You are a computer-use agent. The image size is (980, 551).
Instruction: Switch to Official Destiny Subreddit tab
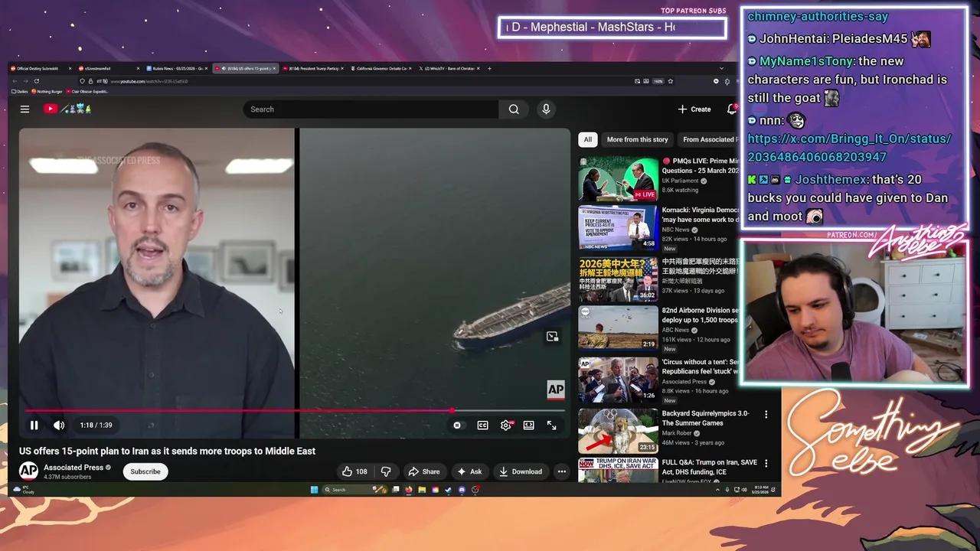coord(41,68)
